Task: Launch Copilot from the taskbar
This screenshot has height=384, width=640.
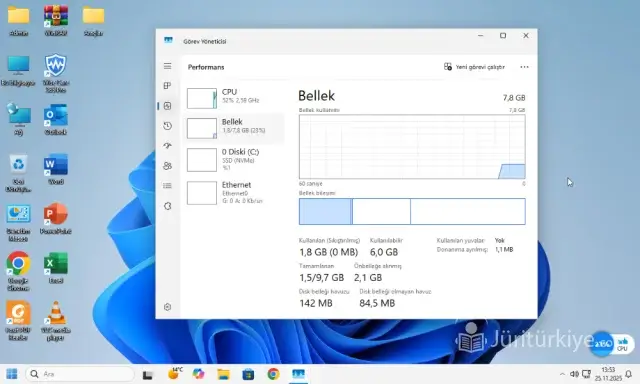Action: click(x=198, y=374)
